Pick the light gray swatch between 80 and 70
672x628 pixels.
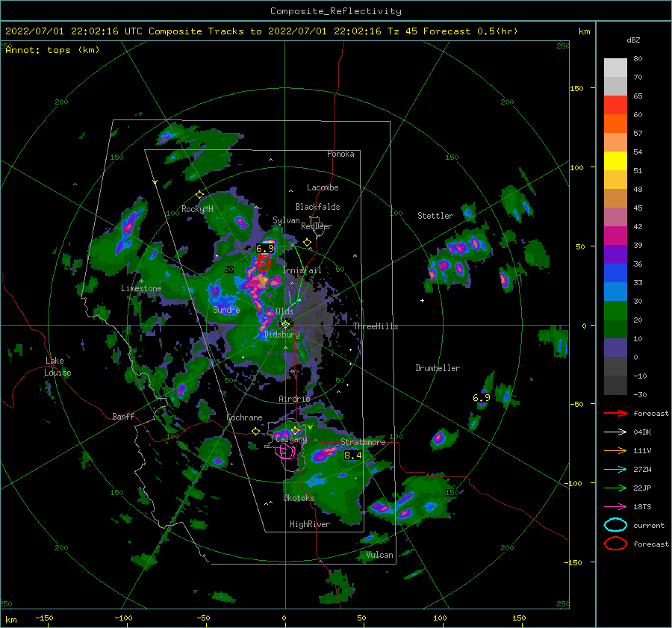615,68
